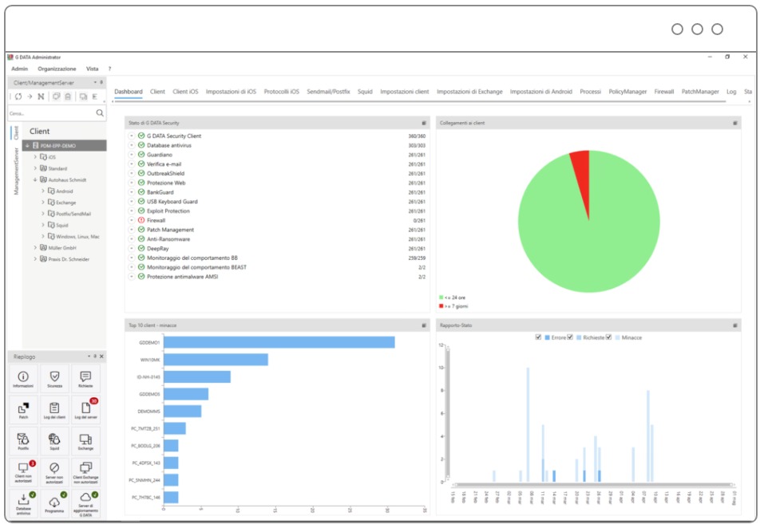Click the right arrow icon in client toolbar
The image size is (764, 532).
click(30, 97)
